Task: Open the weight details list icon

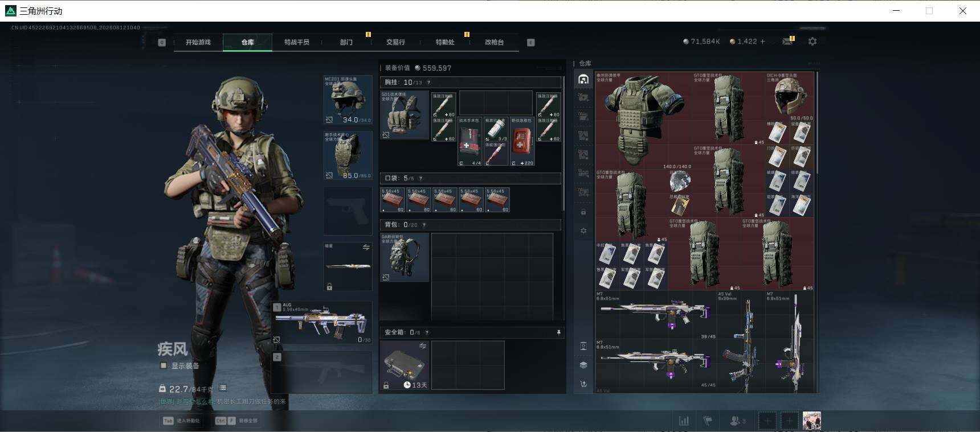Action: (223, 388)
